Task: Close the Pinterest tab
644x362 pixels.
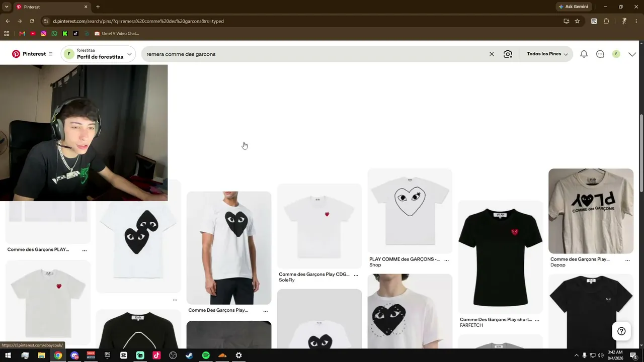Action: pyautogui.click(x=86, y=7)
